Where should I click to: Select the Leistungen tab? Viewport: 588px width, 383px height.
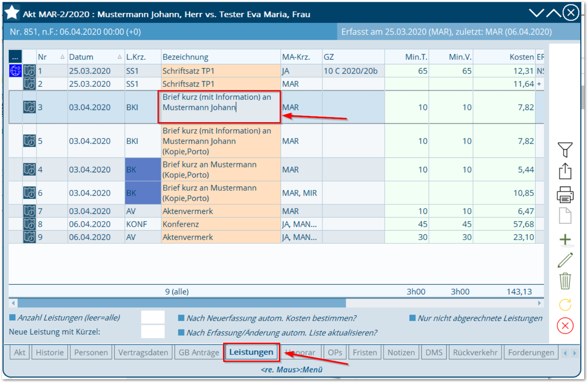click(x=251, y=352)
